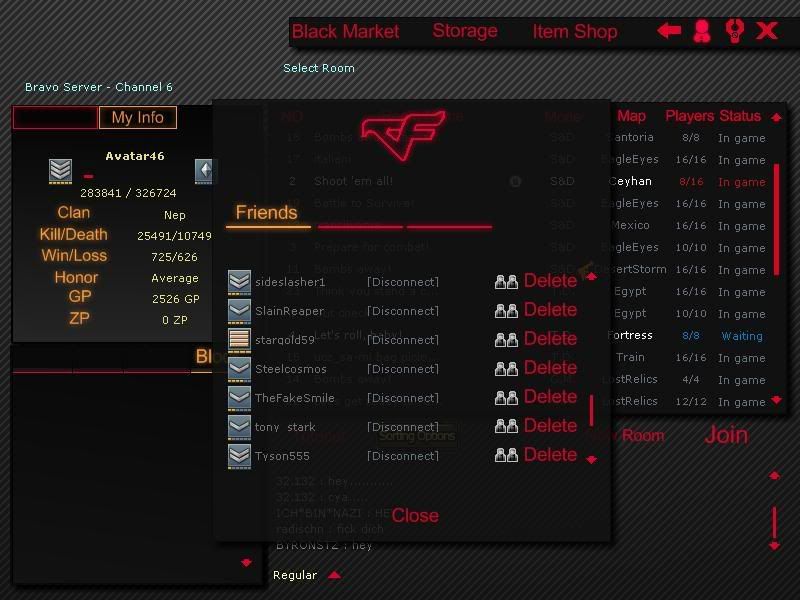Click SlainReaper's rank badge icon
This screenshot has width=800, height=600.
[239, 311]
